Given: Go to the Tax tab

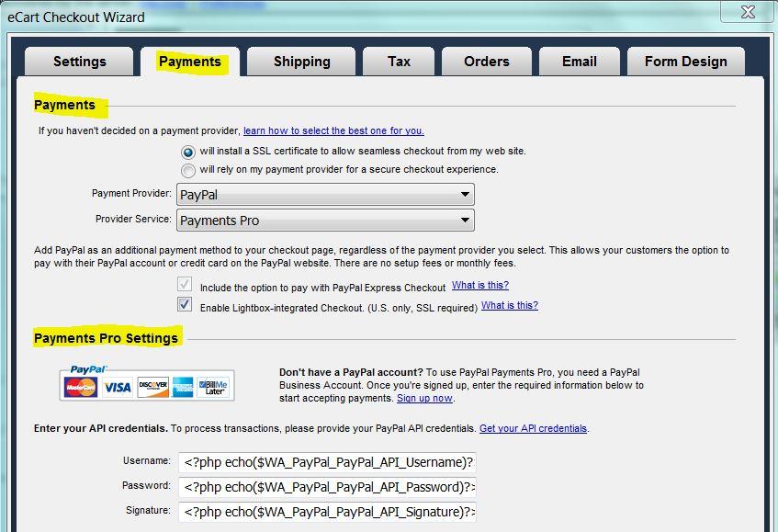Looking at the screenshot, I should click(x=399, y=62).
